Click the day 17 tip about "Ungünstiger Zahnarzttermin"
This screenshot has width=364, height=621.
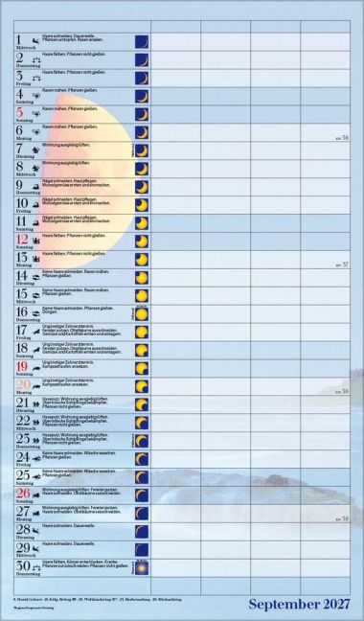(x=81, y=331)
